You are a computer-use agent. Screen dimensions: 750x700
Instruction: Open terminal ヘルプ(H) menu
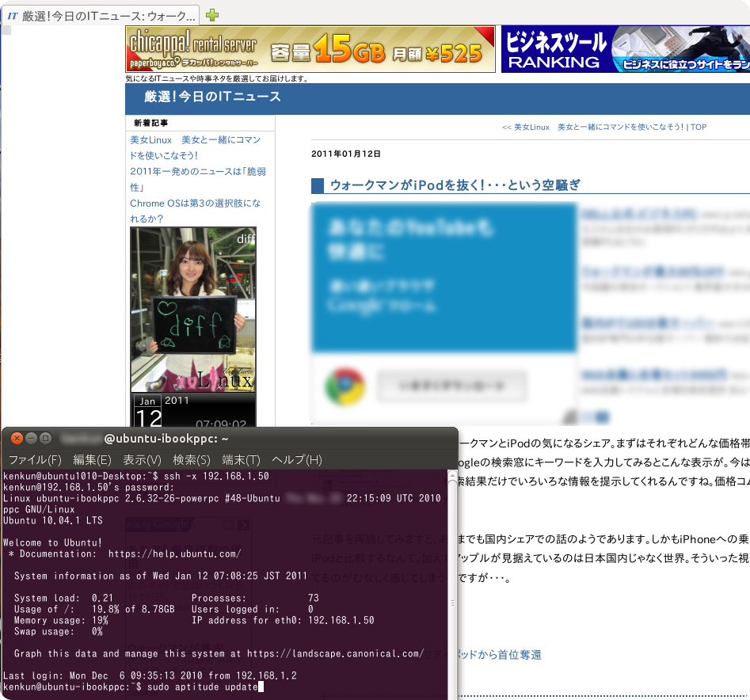pos(296,460)
